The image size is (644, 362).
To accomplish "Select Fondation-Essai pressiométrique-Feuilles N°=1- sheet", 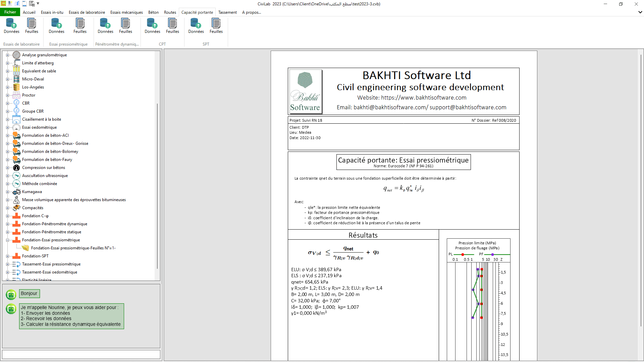I will point(73,248).
